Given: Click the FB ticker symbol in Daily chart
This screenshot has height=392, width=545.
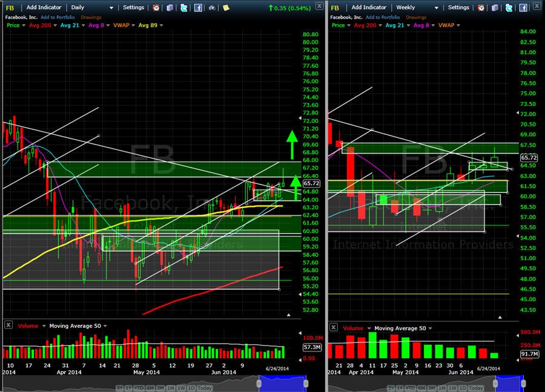Looking at the screenshot, I should tap(10, 8).
